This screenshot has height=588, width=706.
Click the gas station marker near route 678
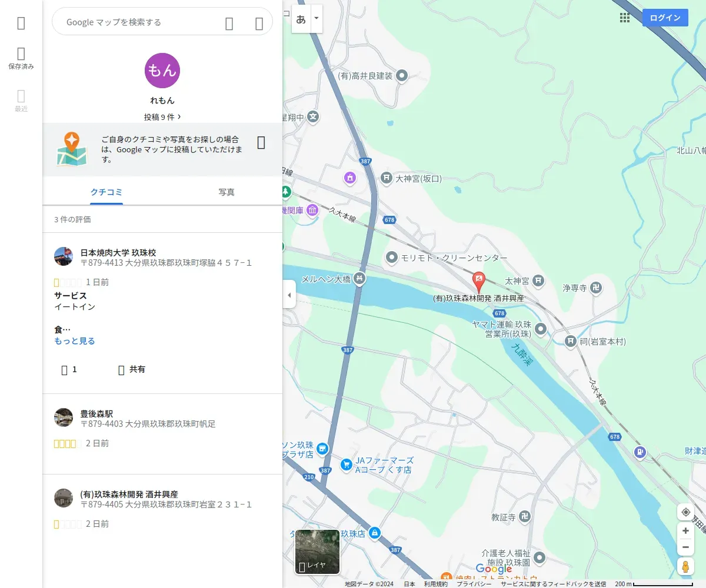coord(640,452)
